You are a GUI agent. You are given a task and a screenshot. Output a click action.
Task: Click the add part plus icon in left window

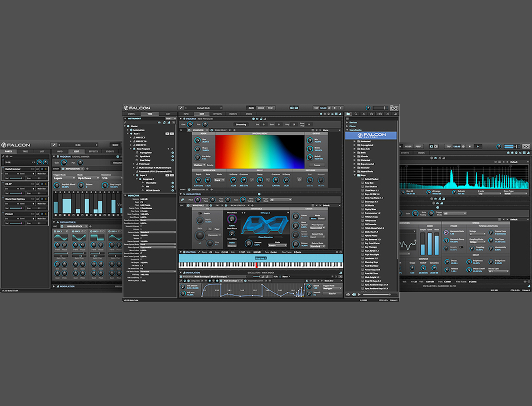pos(7,157)
